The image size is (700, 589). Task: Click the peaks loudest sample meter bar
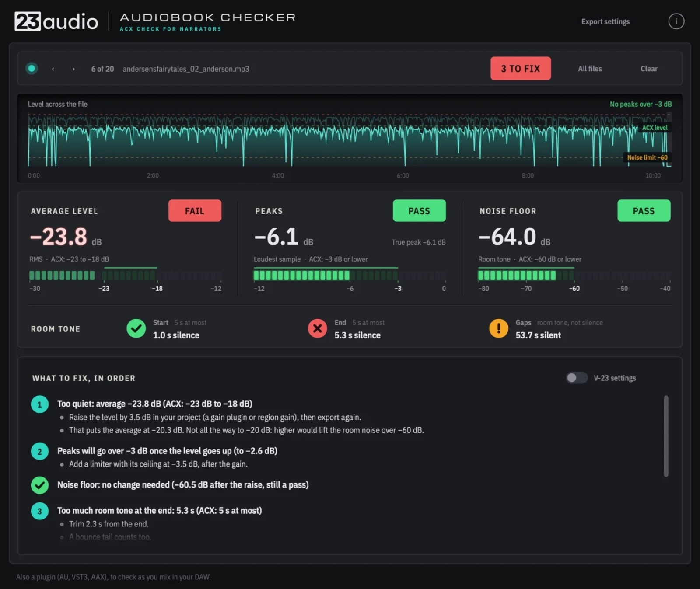(x=350, y=275)
